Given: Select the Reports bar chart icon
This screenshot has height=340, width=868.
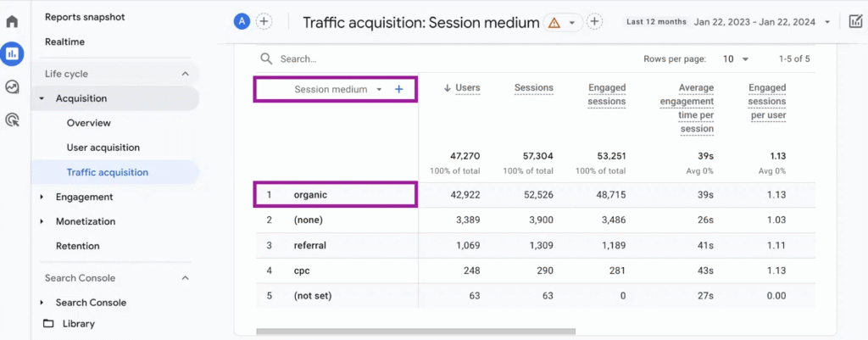Looking at the screenshot, I should coord(12,54).
